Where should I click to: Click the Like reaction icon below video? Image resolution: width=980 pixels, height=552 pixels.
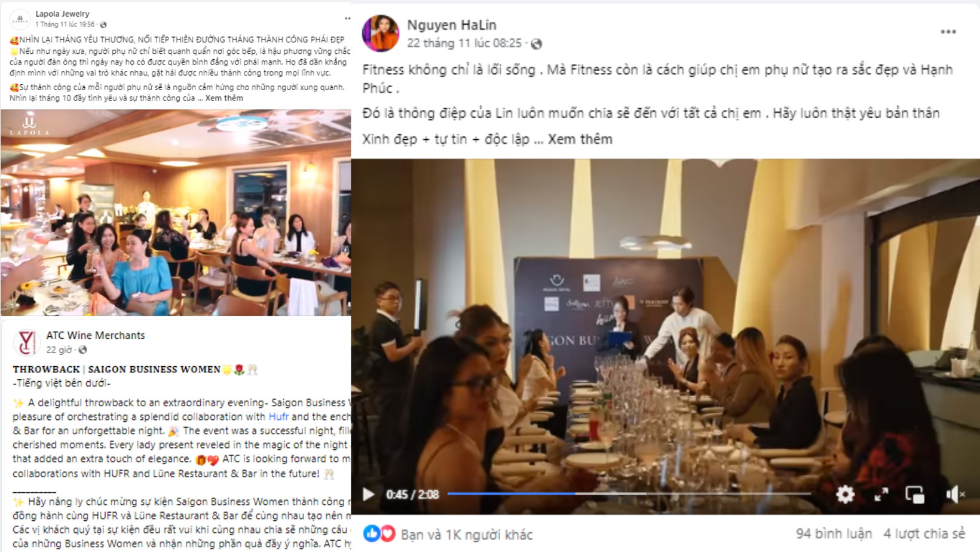pos(371,533)
